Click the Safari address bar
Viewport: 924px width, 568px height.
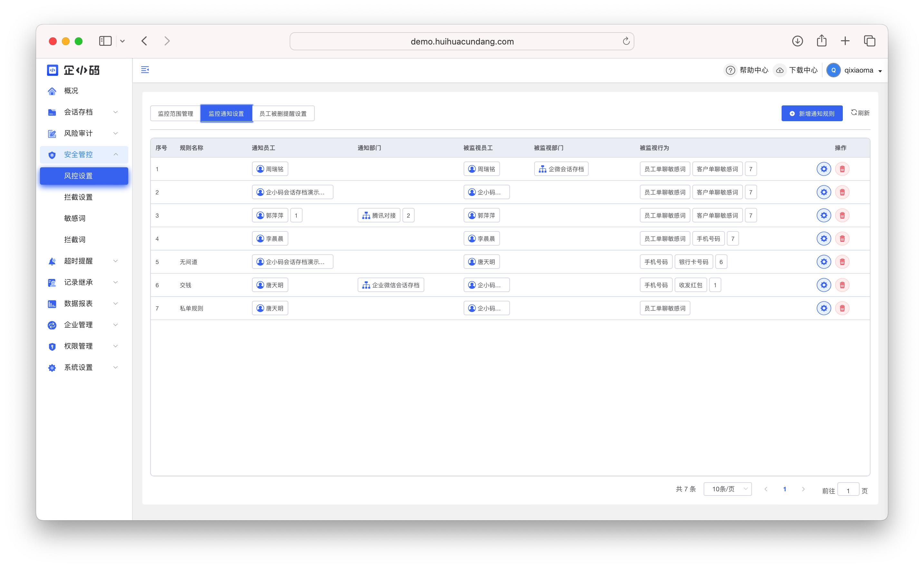461,41
